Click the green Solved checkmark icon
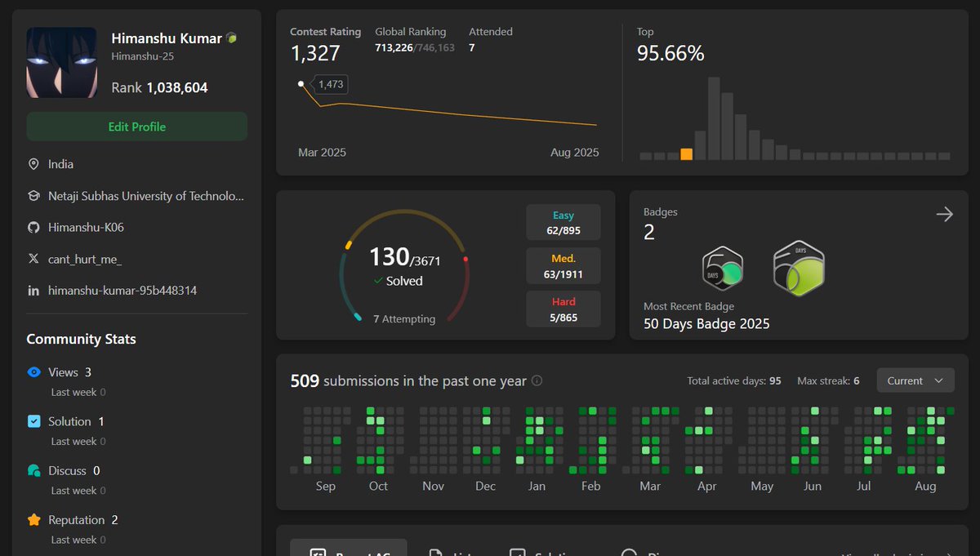Image resolution: width=980 pixels, height=556 pixels. click(x=378, y=281)
